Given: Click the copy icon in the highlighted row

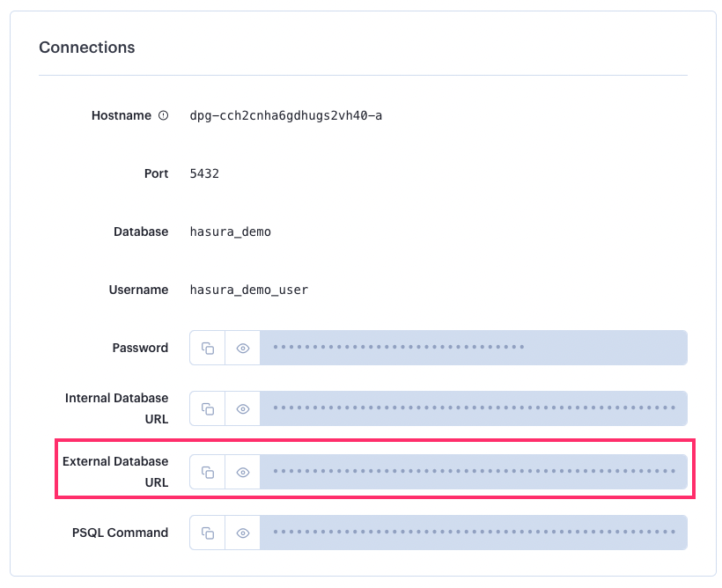Looking at the screenshot, I should pyautogui.click(x=207, y=472).
